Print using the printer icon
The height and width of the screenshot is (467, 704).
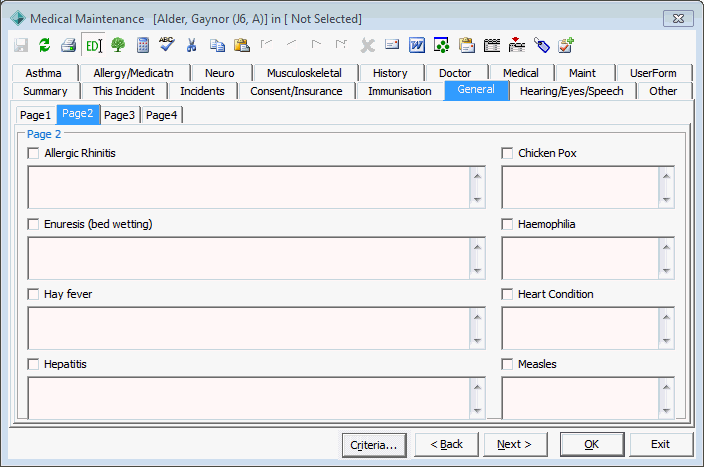tap(69, 45)
